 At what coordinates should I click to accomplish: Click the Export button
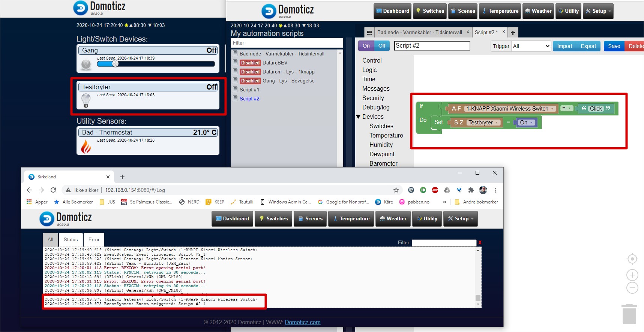tap(588, 46)
